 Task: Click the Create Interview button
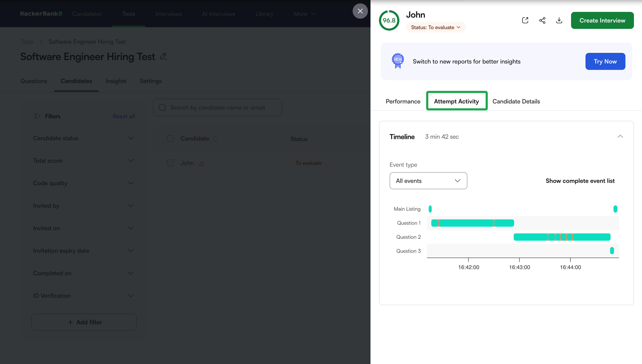[602, 21]
